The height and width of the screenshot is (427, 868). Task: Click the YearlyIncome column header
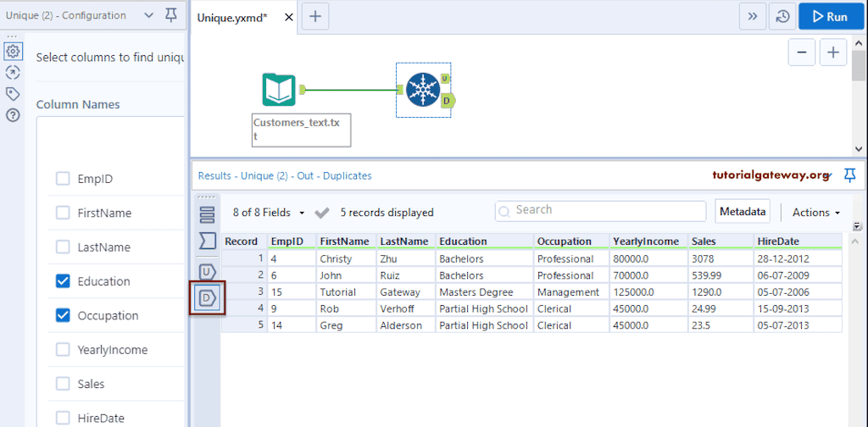pyautogui.click(x=648, y=241)
